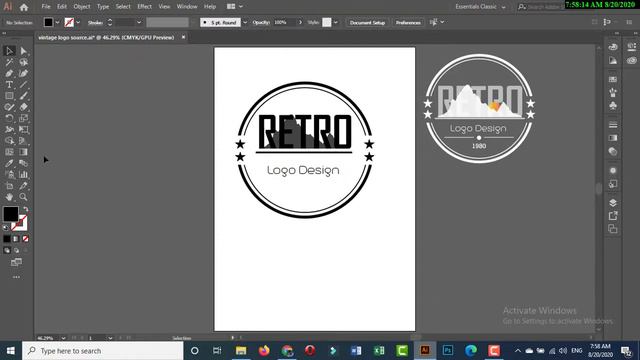Select the Scale tool

click(23, 118)
